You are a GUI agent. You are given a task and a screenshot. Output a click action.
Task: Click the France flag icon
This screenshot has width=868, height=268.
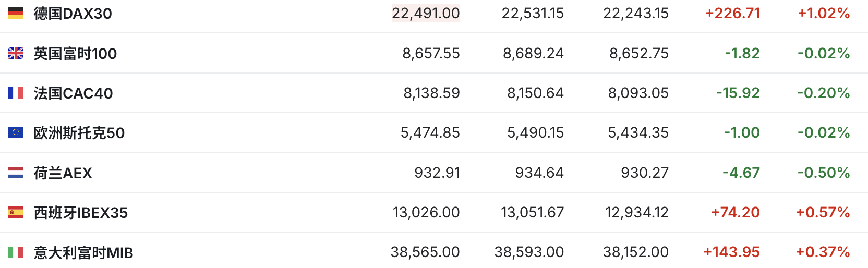[16, 93]
